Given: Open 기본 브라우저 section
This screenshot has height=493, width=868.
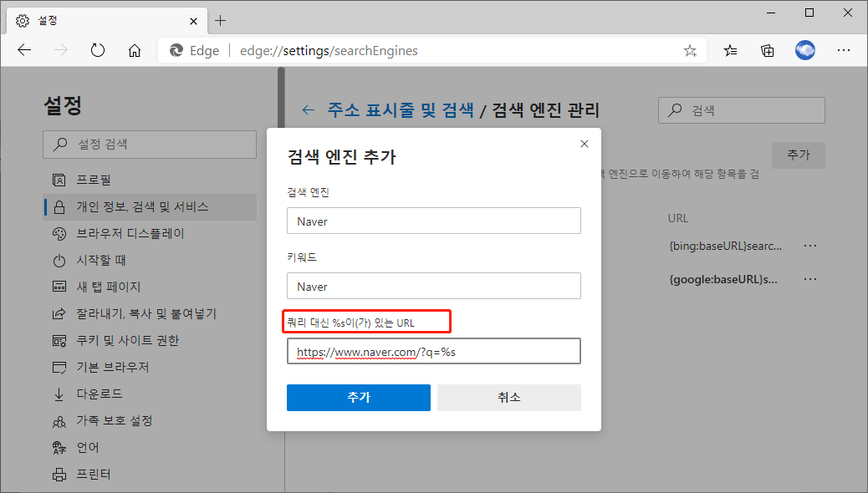Looking at the screenshot, I should [150, 367].
